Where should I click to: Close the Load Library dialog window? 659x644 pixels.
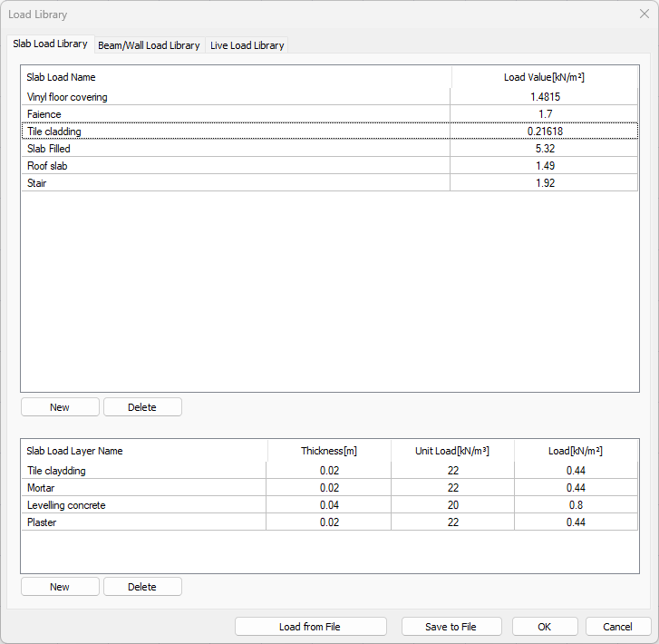[644, 15]
